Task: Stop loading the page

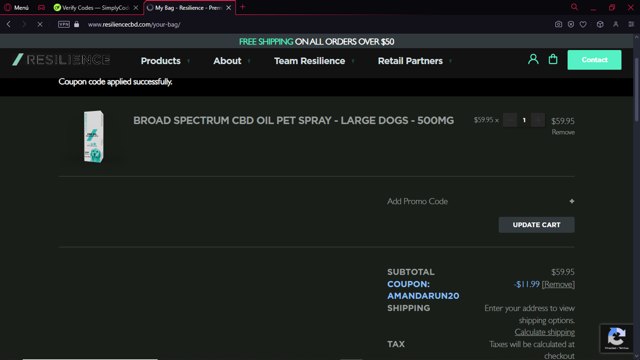Action: point(40,24)
